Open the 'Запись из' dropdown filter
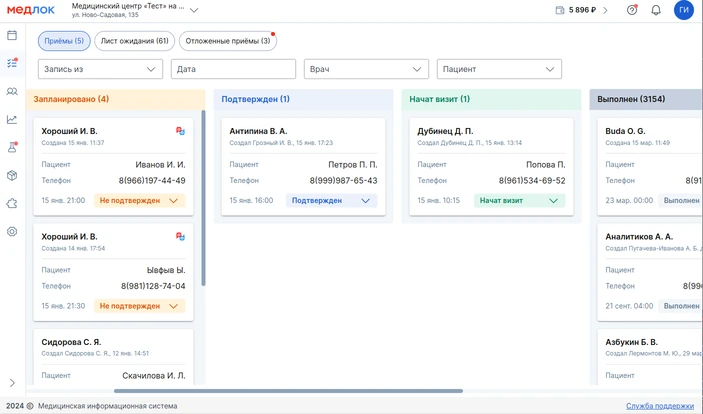703x414 pixels. tap(100, 69)
